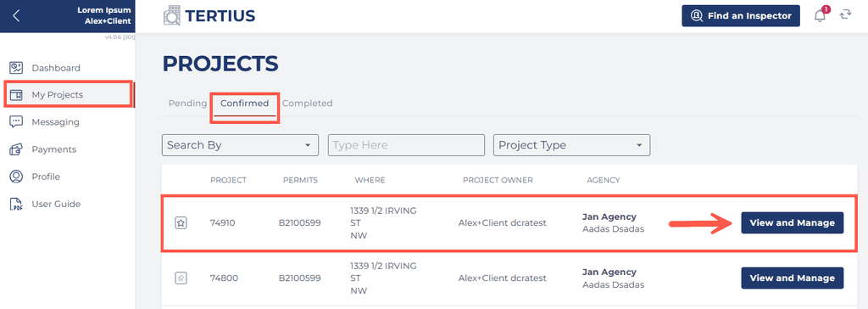Click the PROJECT OWNER column header

click(x=498, y=180)
